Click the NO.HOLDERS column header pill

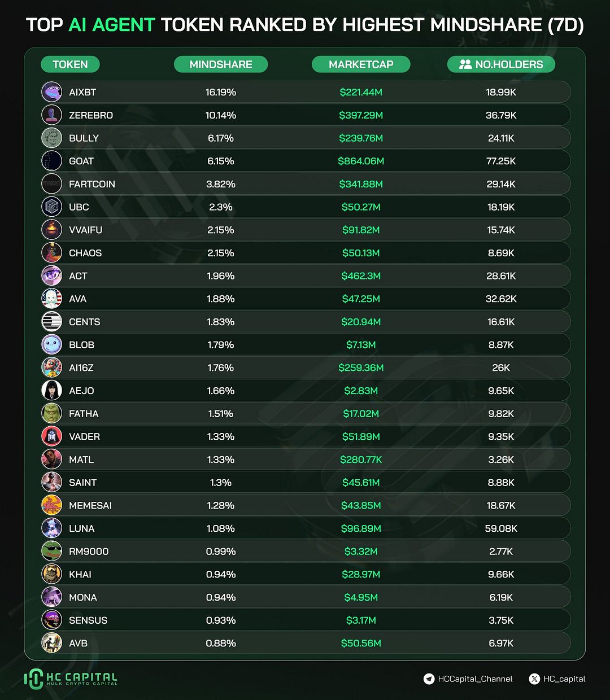pos(501,64)
